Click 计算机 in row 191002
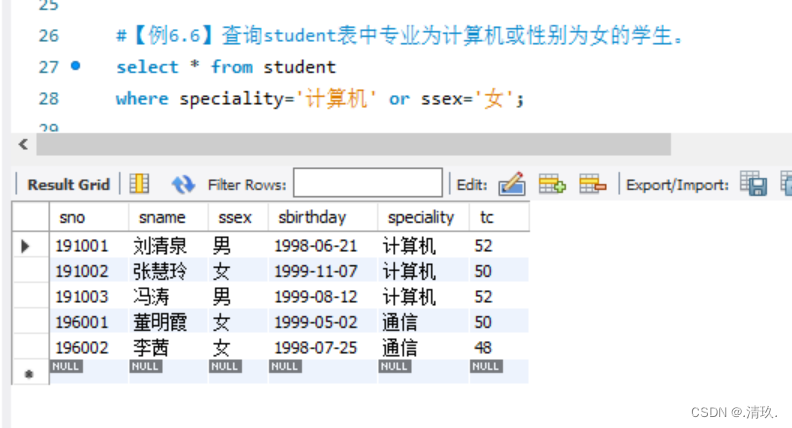Screen dimensions: 792x428 click(409, 271)
